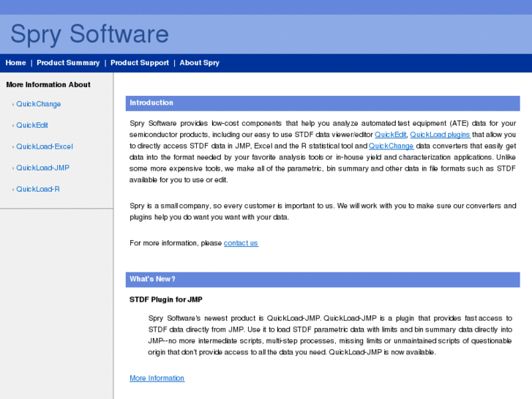Click the Spry Software site title
The image size is (532, 399).
pos(89,34)
